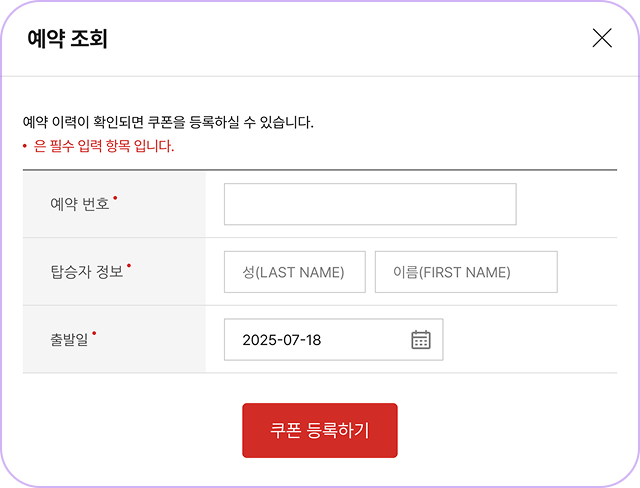Click the 2025-07-18 departure date value
Image resolution: width=640 pixels, height=488 pixels.
tap(282, 340)
